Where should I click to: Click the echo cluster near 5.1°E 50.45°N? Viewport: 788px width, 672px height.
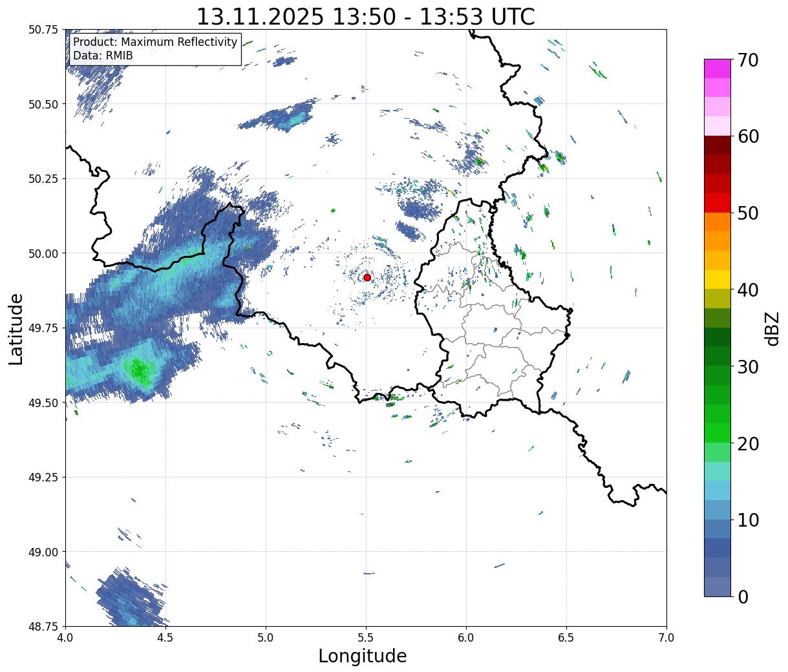click(x=279, y=116)
